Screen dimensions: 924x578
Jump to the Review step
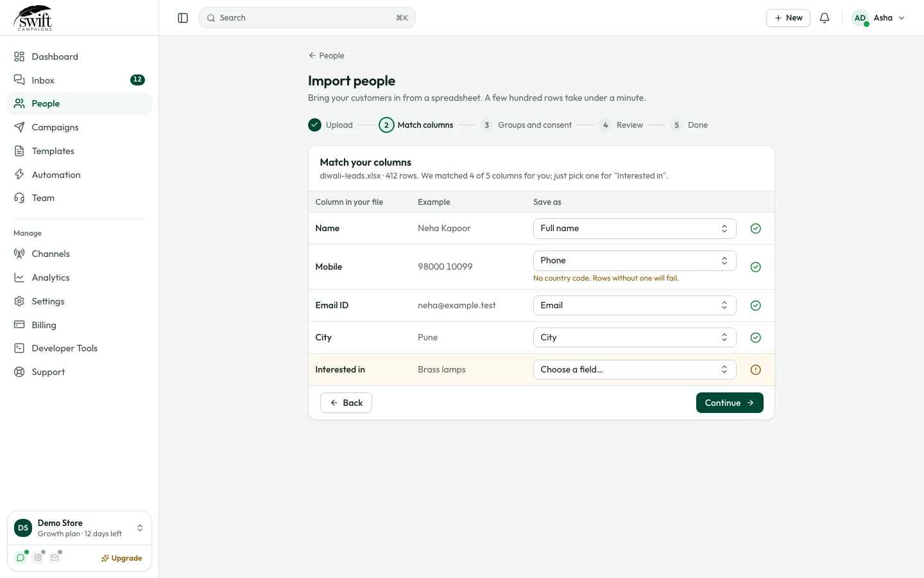(x=621, y=125)
